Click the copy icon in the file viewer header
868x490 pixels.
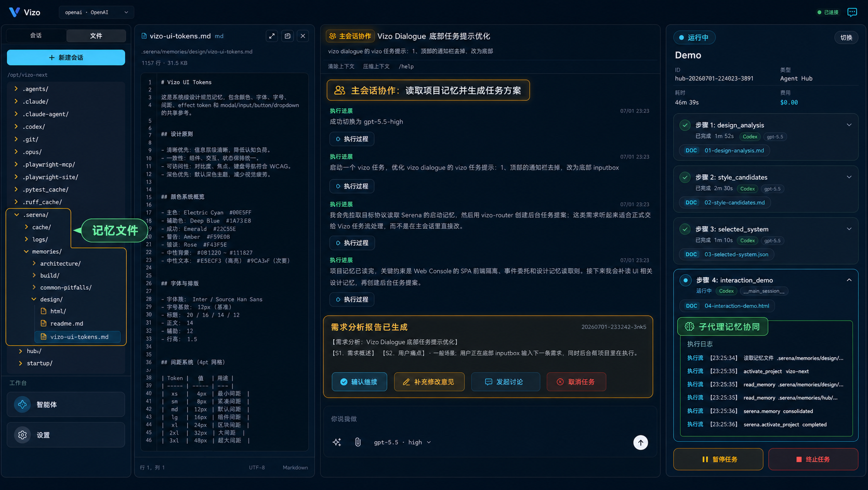[287, 36]
